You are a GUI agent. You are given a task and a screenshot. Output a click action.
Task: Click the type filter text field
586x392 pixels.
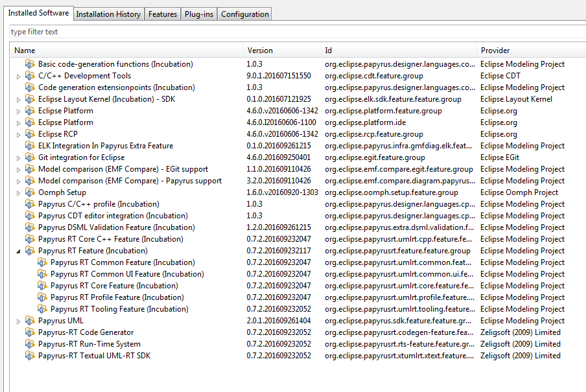point(298,32)
